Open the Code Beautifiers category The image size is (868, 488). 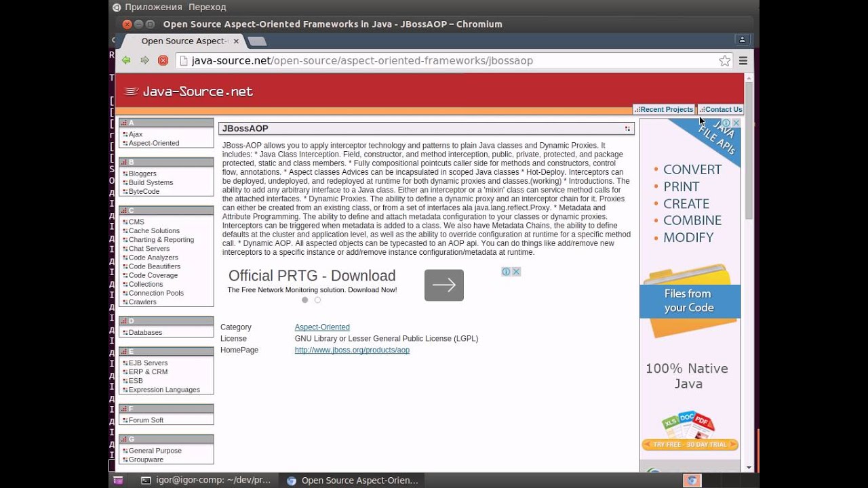[x=155, y=266]
